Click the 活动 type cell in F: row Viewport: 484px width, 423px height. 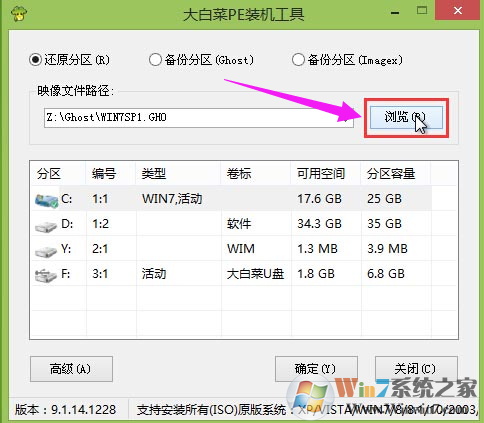[x=154, y=274]
